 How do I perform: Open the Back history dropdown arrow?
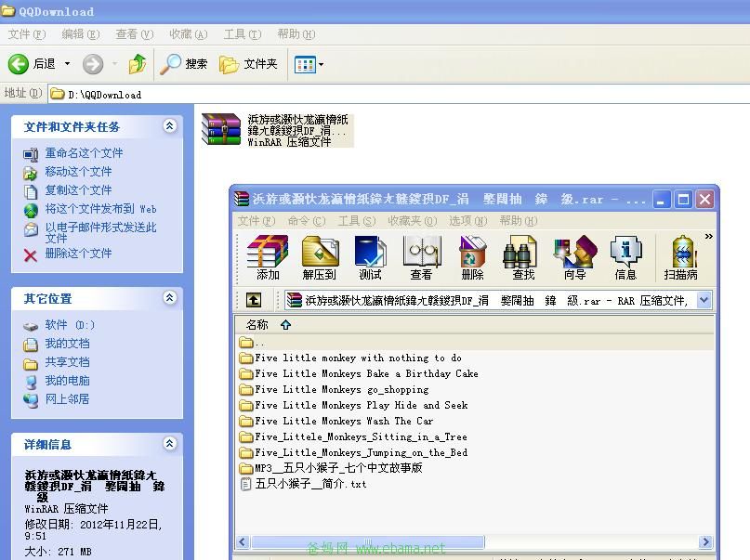point(68,63)
